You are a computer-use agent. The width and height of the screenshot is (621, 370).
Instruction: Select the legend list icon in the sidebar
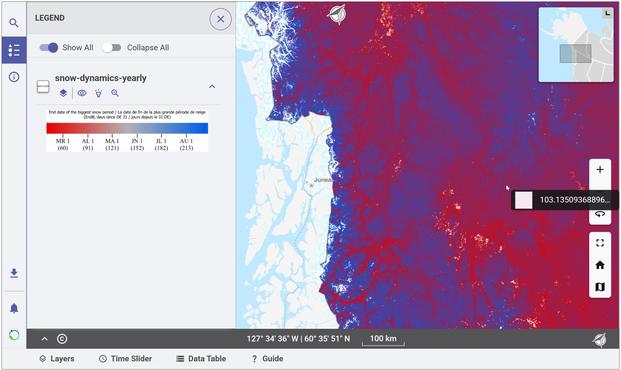(x=14, y=50)
